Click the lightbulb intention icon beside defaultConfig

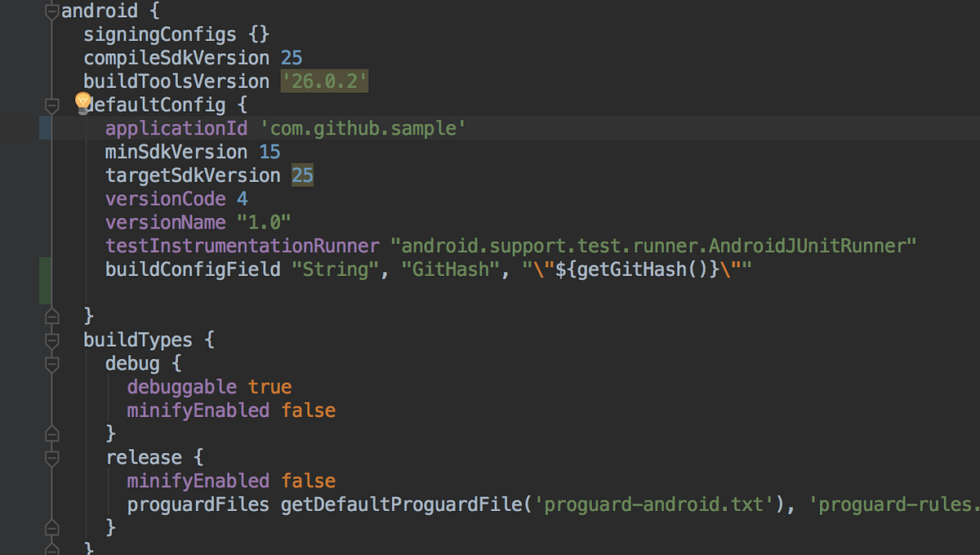point(82,103)
